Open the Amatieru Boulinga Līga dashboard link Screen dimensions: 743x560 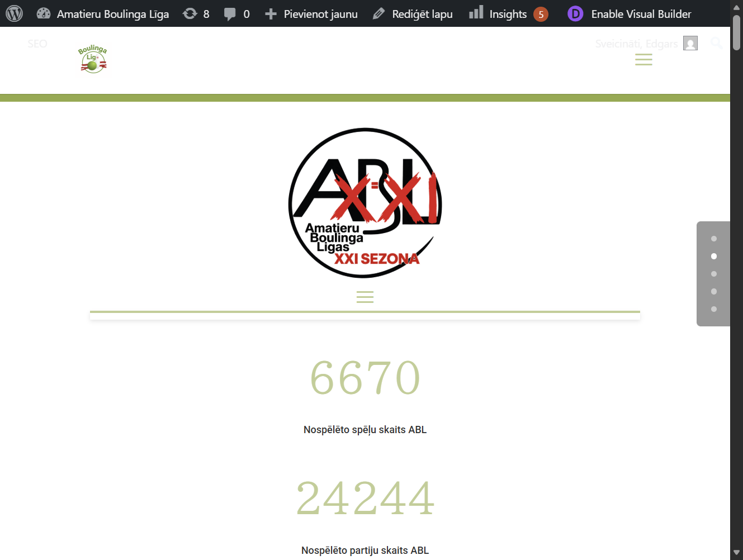[103, 13]
